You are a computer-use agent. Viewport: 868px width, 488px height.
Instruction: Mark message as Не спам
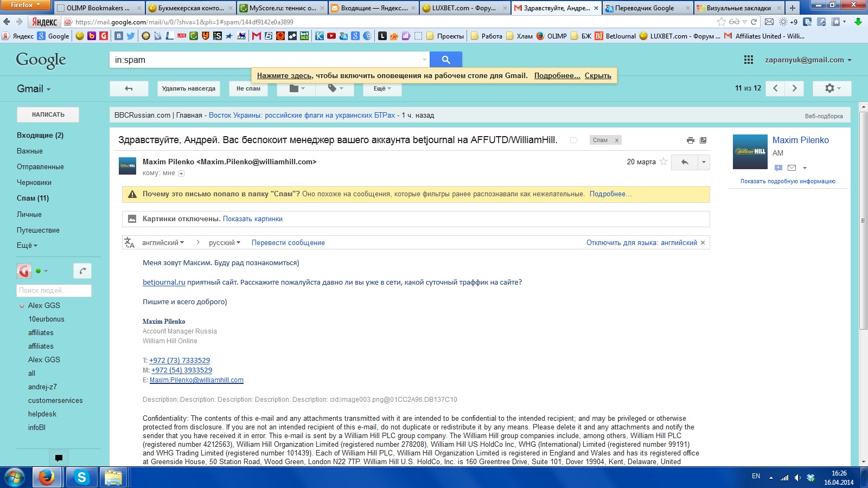[x=248, y=88]
